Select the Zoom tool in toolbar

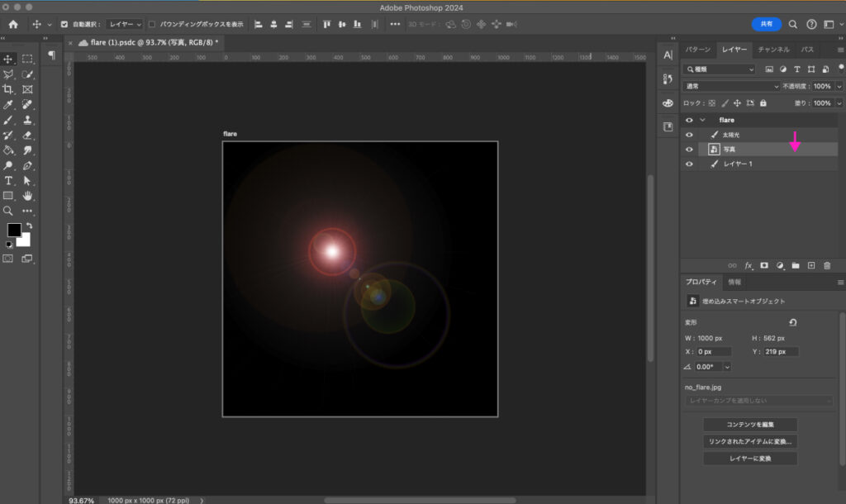pyautogui.click(x=8, y=211)
